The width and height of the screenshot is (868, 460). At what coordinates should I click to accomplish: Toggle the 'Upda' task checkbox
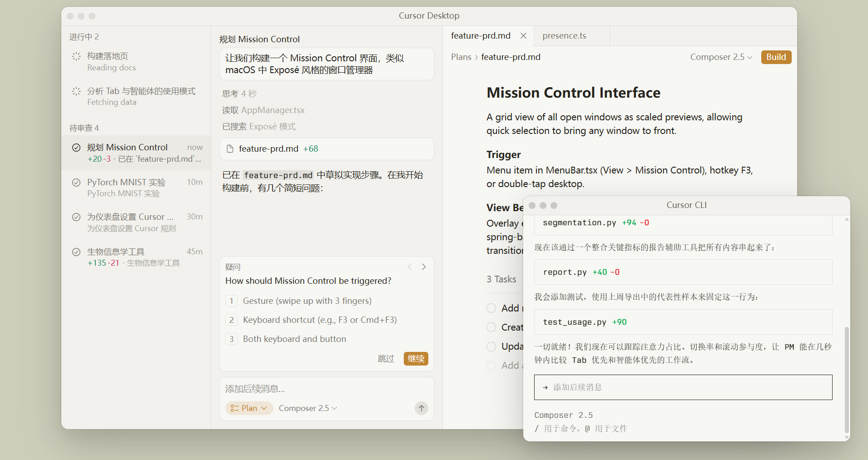[491, 346]
